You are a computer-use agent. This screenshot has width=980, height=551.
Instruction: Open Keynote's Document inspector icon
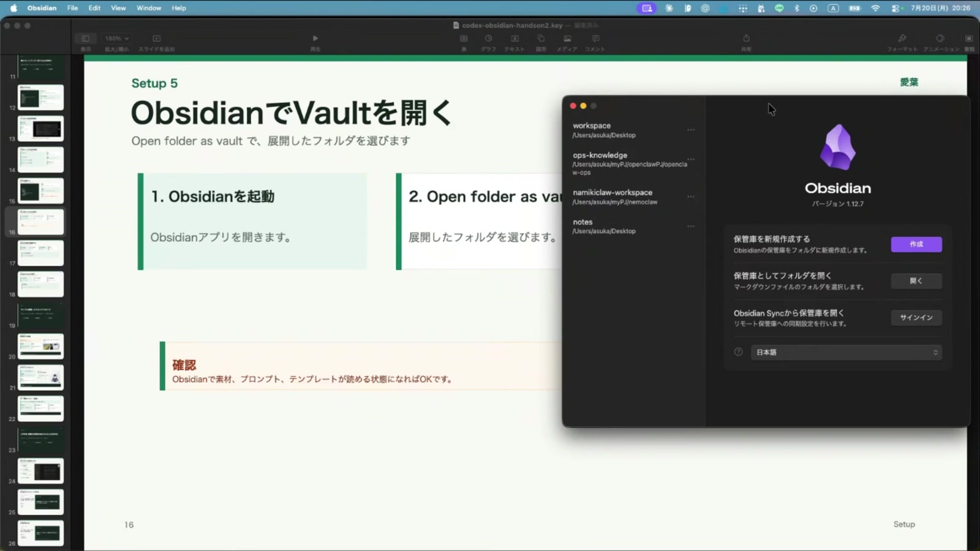click(969, 39)
